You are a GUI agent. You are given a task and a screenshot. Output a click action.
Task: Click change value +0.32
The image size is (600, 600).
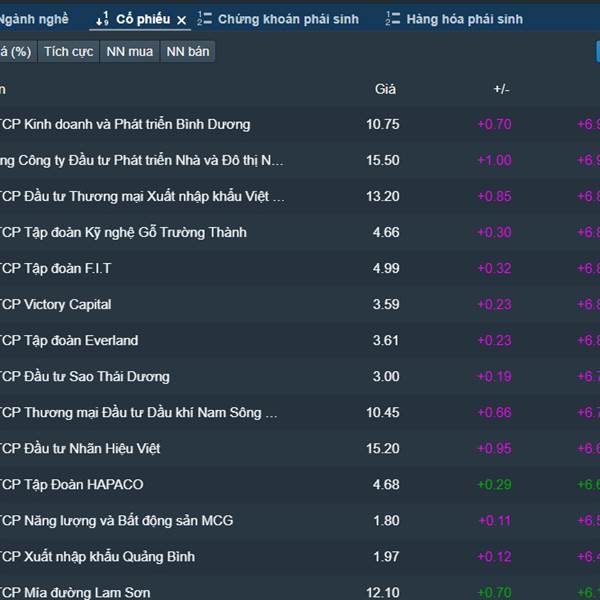[x=494, y=268]
